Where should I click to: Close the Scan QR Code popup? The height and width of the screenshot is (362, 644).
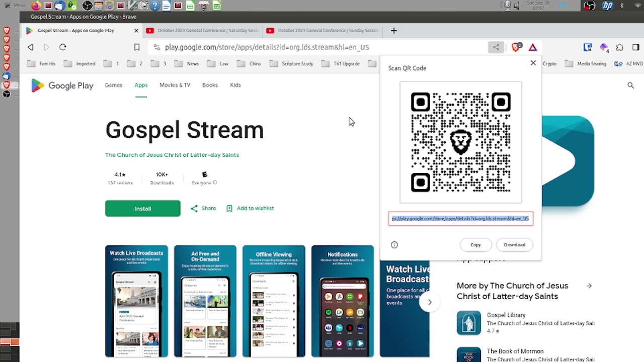click(533, 63)
